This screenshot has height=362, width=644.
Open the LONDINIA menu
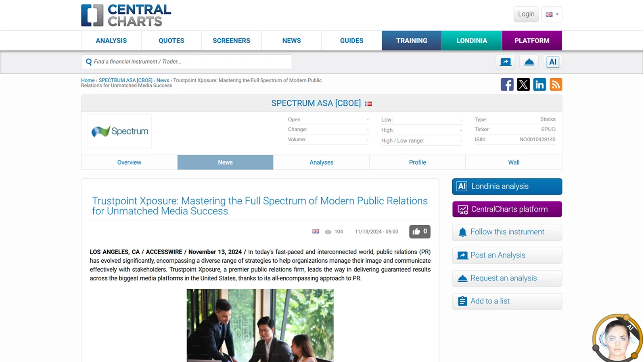(x=472, y=41)
